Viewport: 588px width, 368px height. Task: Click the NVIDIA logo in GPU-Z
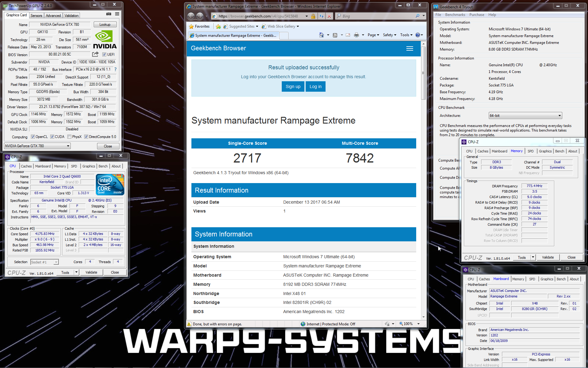[105, 40]
